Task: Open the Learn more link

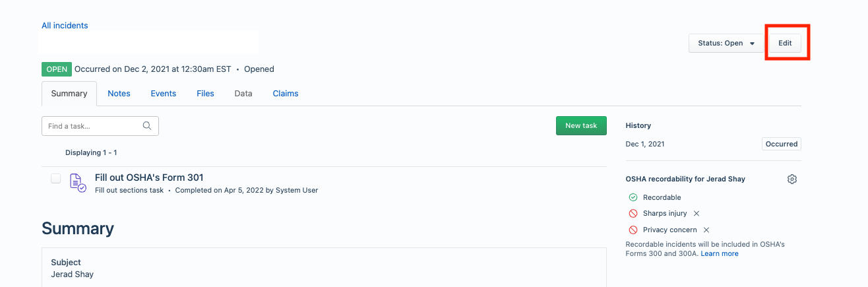Action: 720,254
